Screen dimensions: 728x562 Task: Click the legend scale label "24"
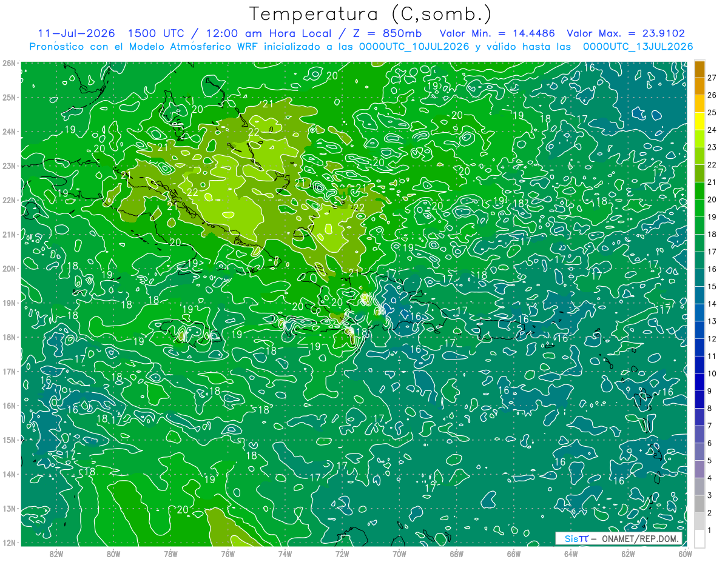[712, 130]
